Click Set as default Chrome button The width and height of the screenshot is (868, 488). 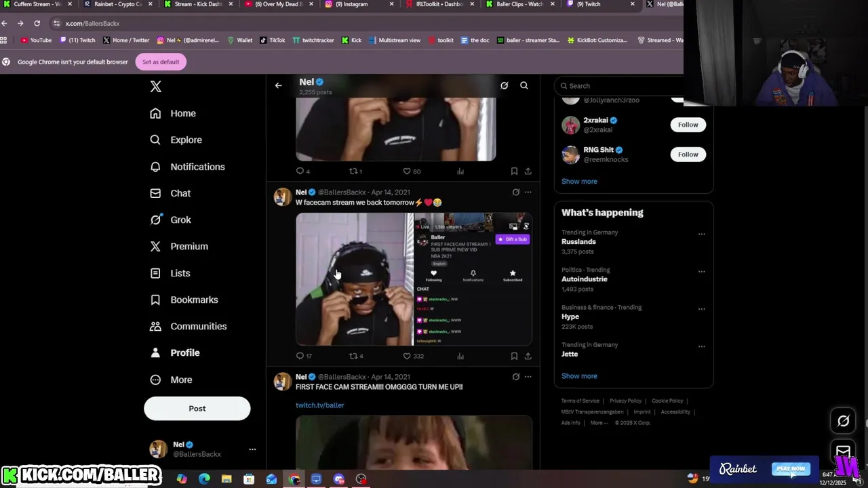pyautogui.click(x=161, y=62)
